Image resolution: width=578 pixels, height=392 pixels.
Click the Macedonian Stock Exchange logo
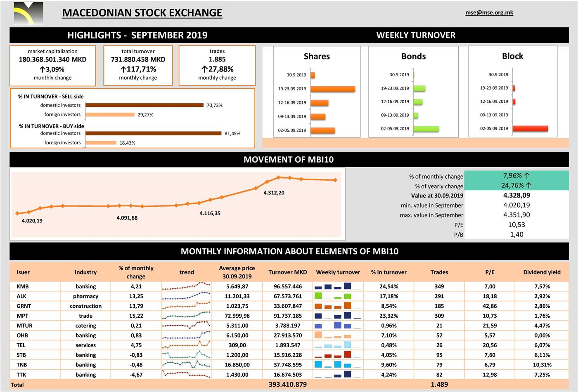[x=28, y=13]
